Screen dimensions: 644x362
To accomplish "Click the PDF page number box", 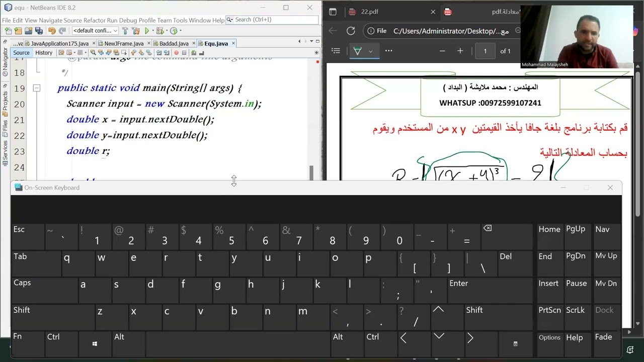I will [485, 51].
